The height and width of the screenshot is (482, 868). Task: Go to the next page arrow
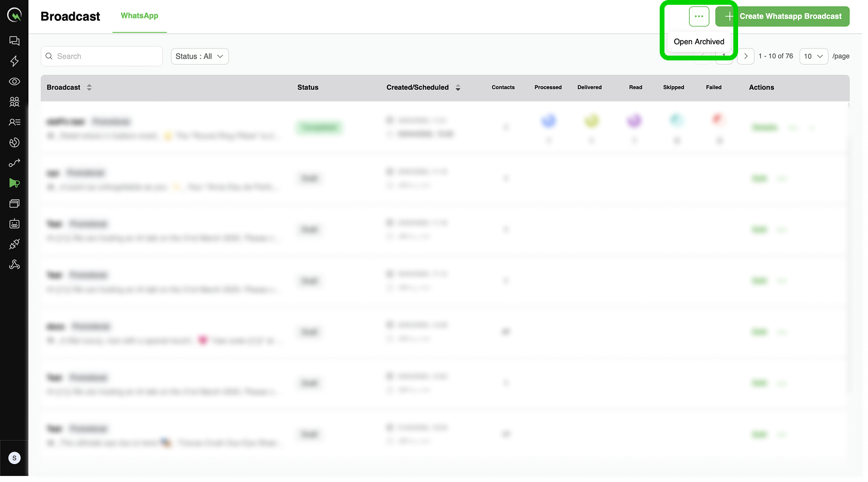tap(745, 56)
